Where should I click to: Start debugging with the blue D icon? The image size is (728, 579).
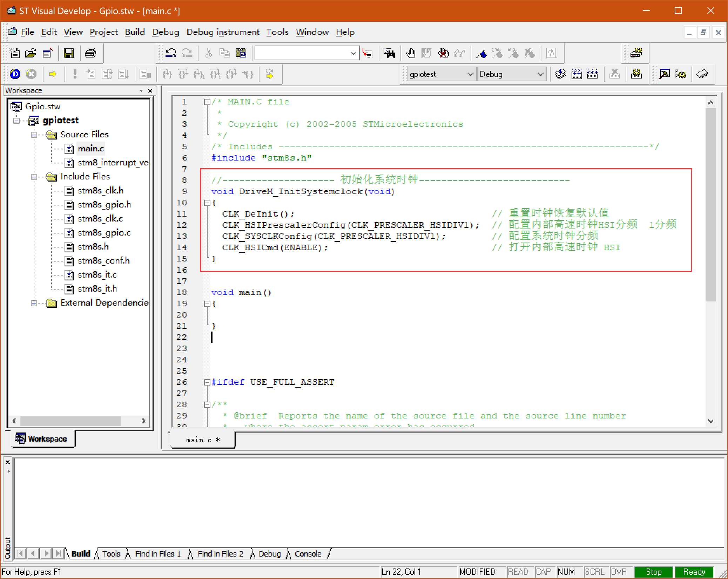point(15,74)
